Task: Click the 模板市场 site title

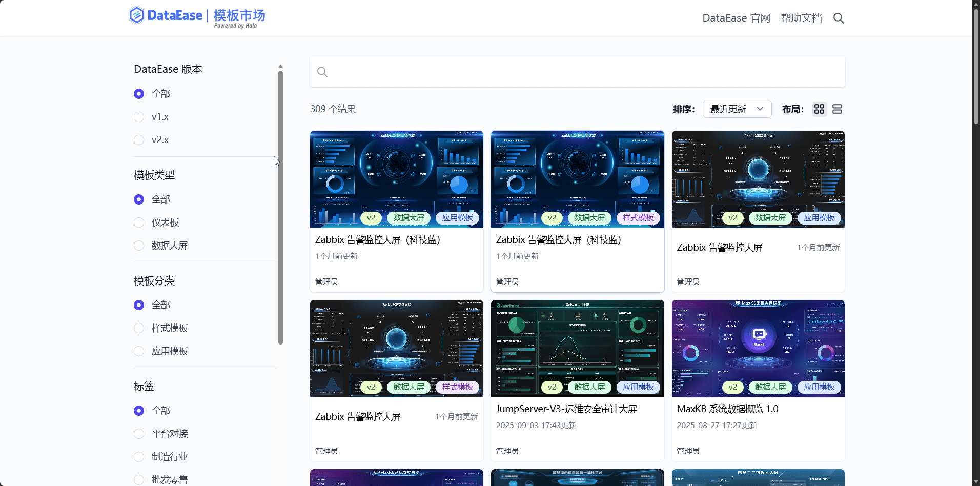Action: pyautogui.click(x=239, y=15)
